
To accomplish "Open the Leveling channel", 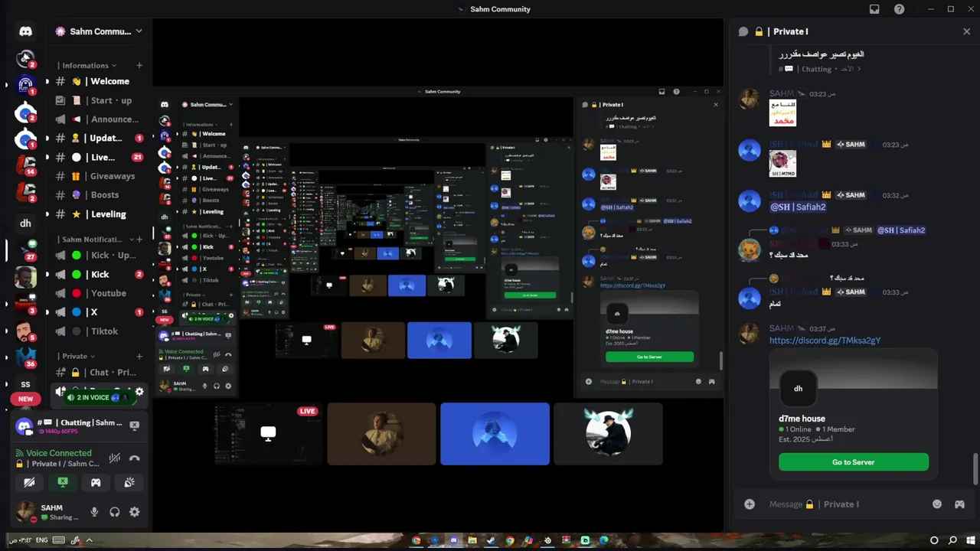I will click(100, 214).
